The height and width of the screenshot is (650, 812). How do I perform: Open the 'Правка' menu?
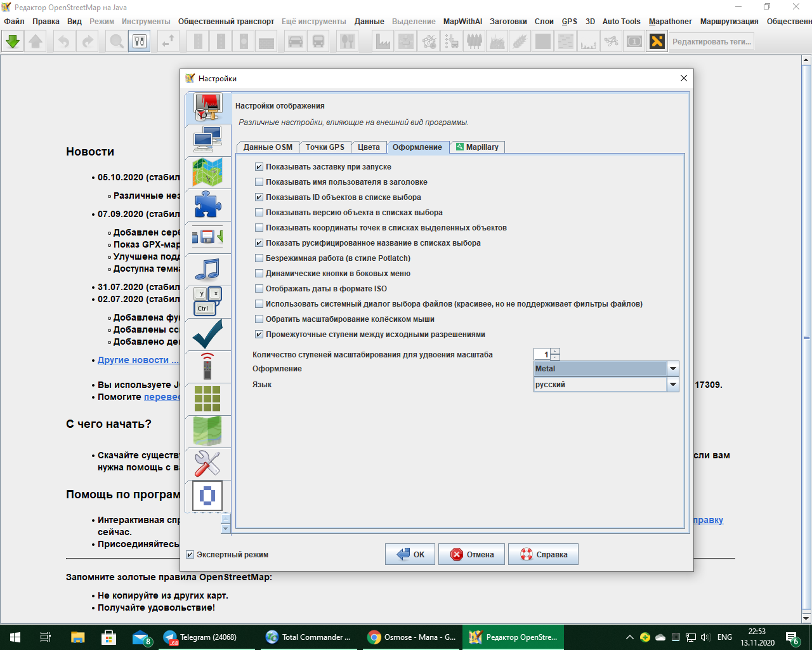click(x=46, y=22)
